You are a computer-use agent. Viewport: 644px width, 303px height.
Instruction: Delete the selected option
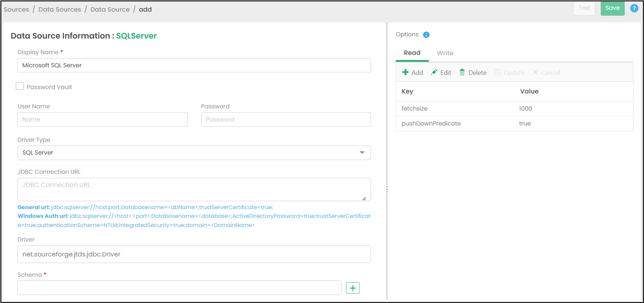coord(473,72)
